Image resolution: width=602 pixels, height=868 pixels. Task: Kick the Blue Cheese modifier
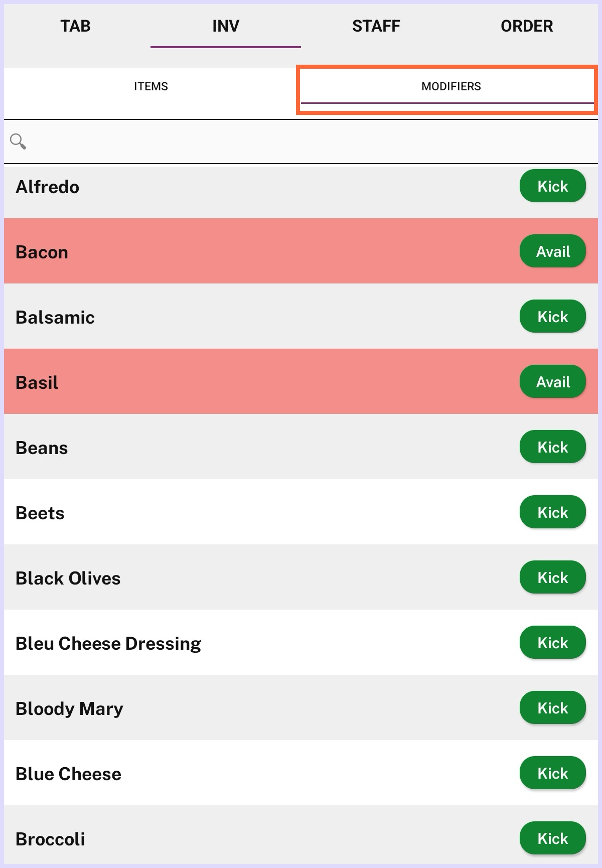click(x=552, y=773)
